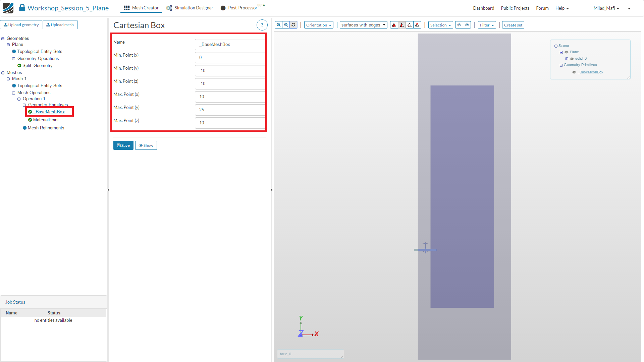Image resolution: width=644 pixels, height=362 pixels.
Task: Select MaterialPoint in the mesh tree
Action: (x=46, y=120)
